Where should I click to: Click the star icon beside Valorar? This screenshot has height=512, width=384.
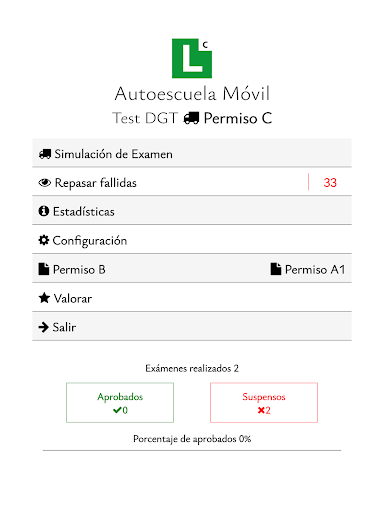(44, 298)
